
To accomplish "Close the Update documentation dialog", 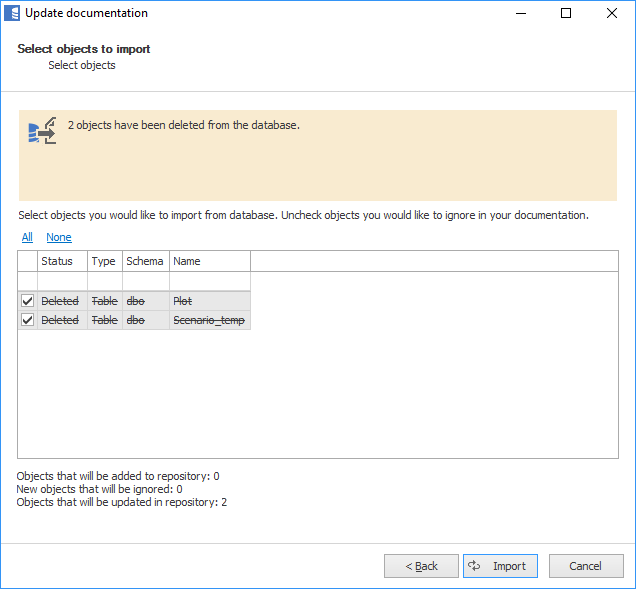I will coord(611,14).
